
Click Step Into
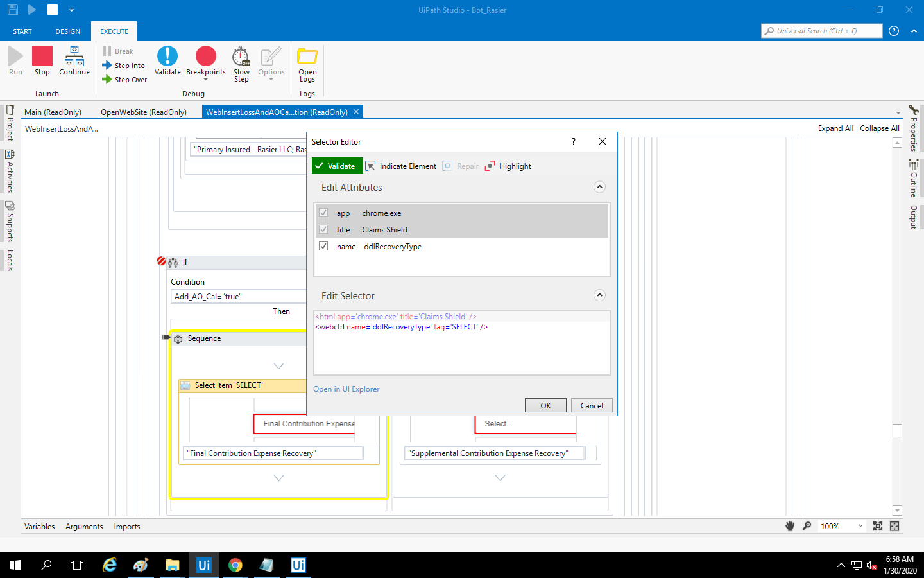tap(124, 66)
